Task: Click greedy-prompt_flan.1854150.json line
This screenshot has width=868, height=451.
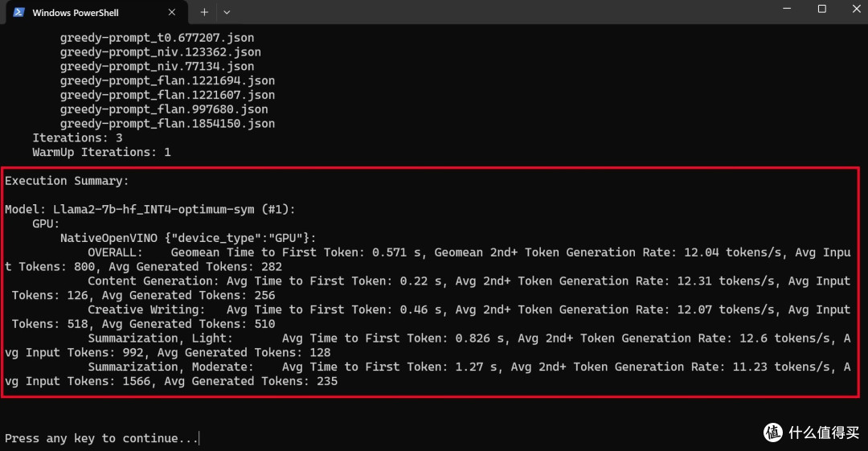Action: click(167, 124)
